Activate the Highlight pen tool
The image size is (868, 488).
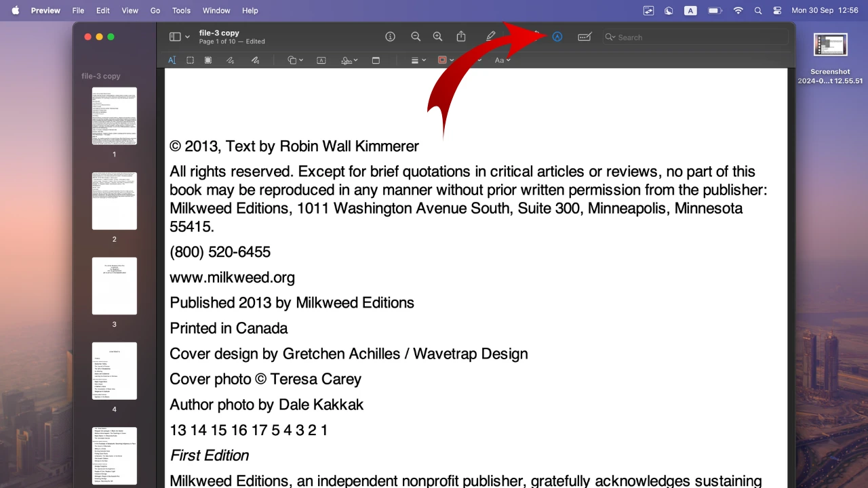pyautogui.click(x=491, y=37)
